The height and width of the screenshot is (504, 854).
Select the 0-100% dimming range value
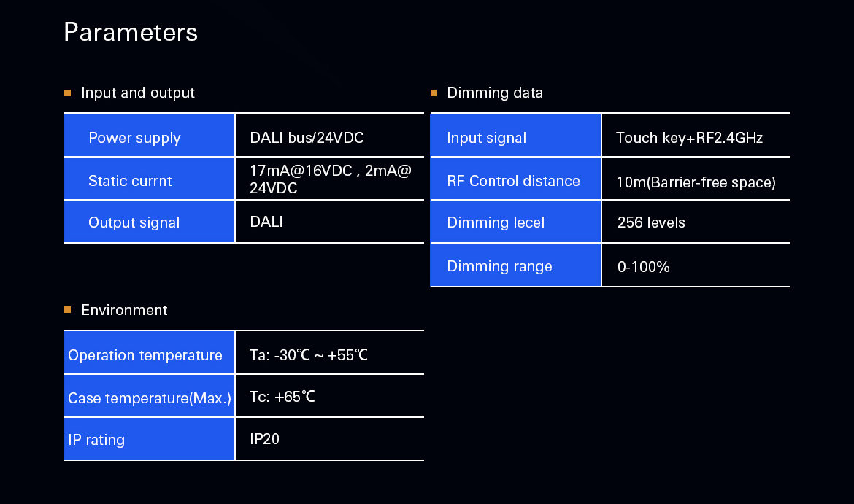tap(643, 267)
